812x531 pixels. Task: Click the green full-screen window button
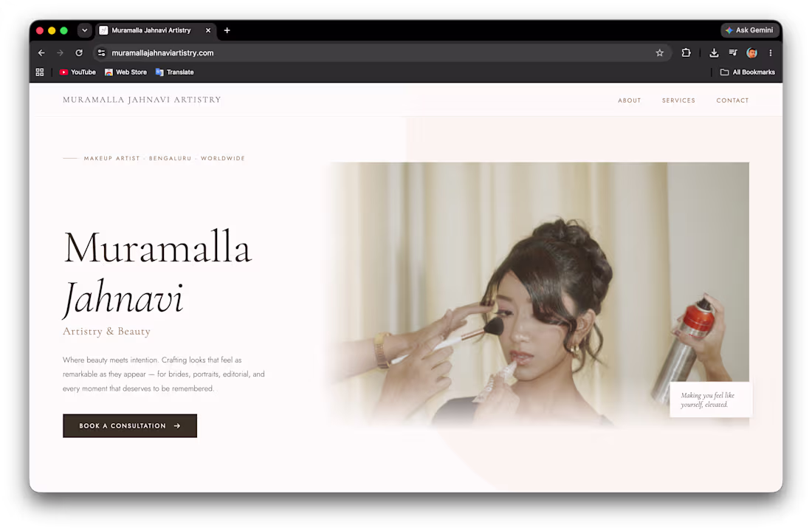[63, 30]
